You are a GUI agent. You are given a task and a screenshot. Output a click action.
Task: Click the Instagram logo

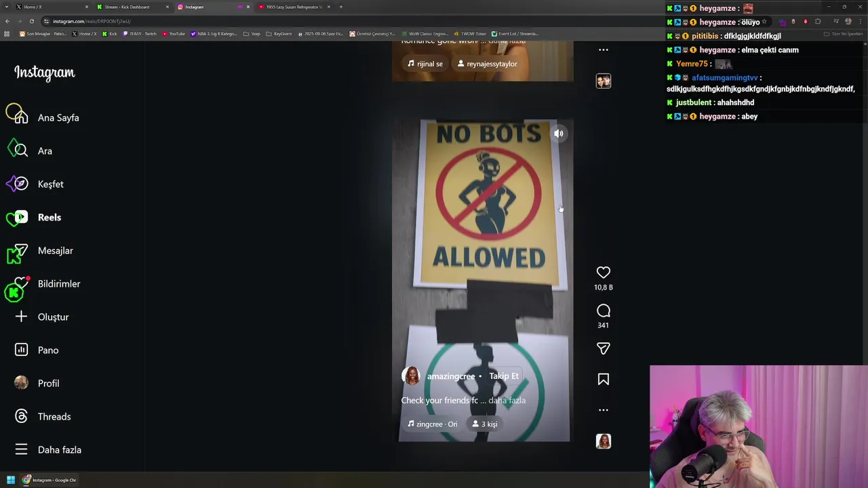(45, 73)
